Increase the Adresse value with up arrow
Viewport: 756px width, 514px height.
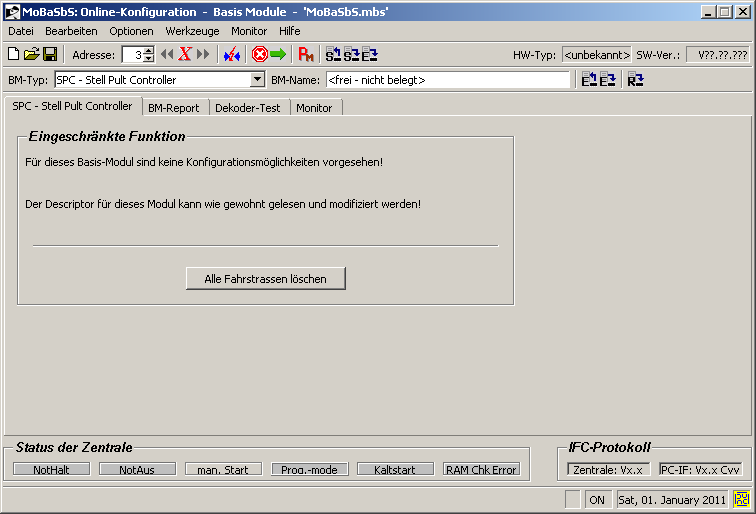[149, 51]
